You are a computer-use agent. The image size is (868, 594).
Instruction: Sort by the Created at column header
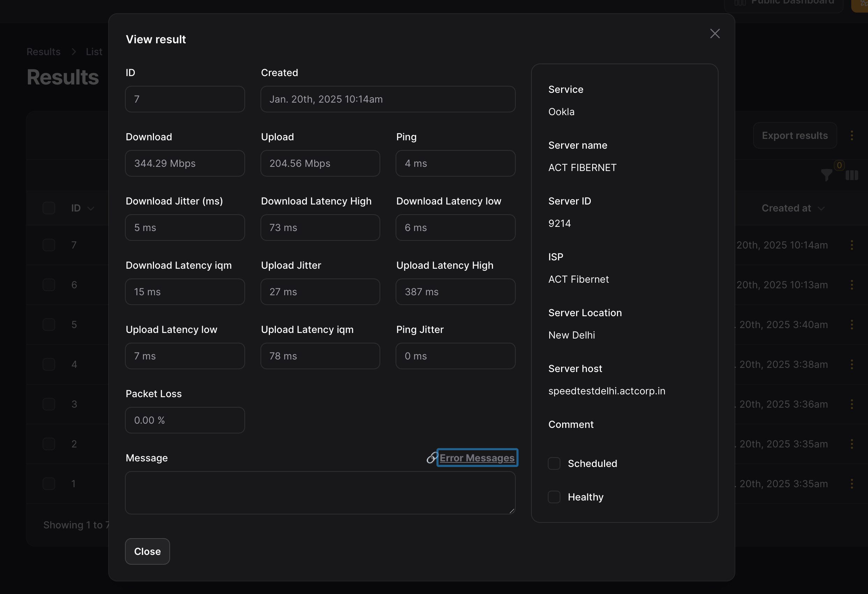click(793, 208)
